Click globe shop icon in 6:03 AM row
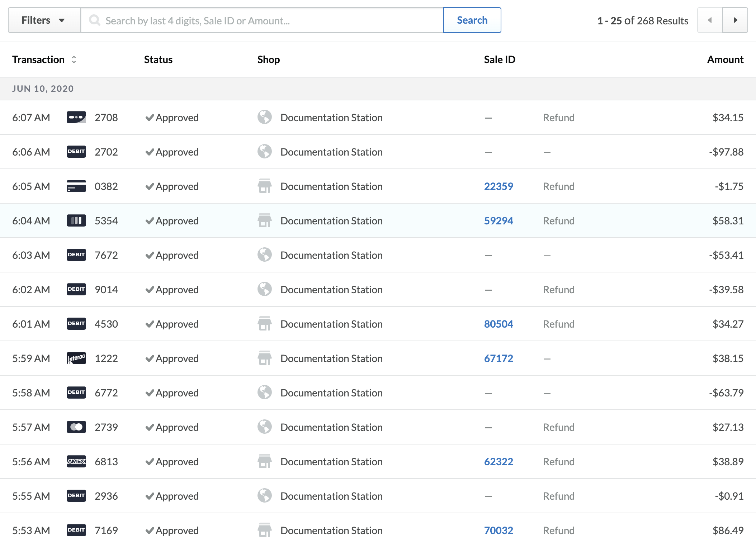This screenshot has height=547, width=756. click(265, 255)
